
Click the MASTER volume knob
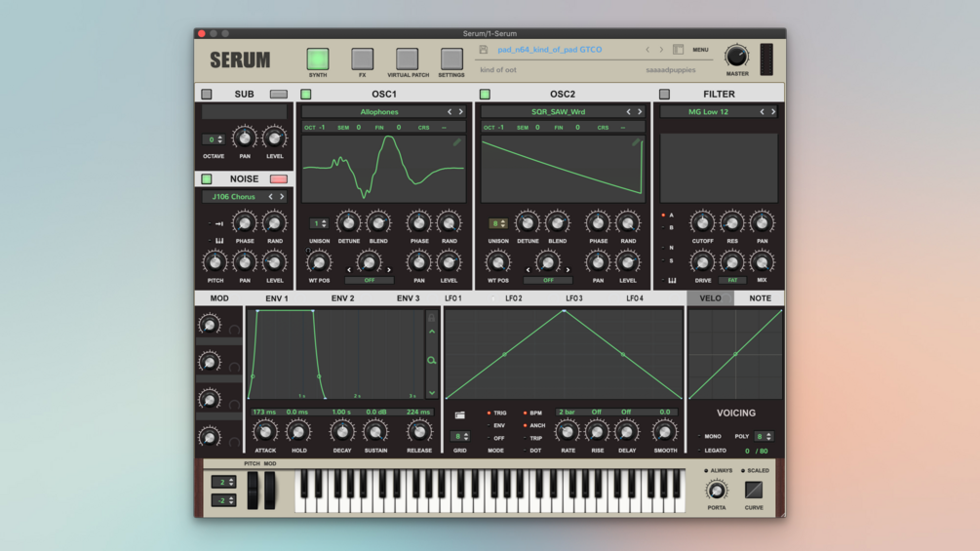[737, 57]
